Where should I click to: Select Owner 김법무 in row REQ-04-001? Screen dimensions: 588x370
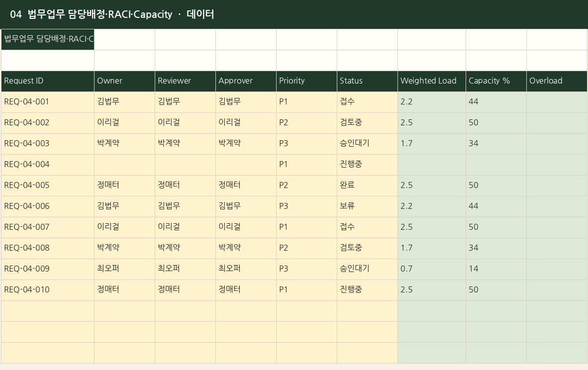[x=124, y=102]
